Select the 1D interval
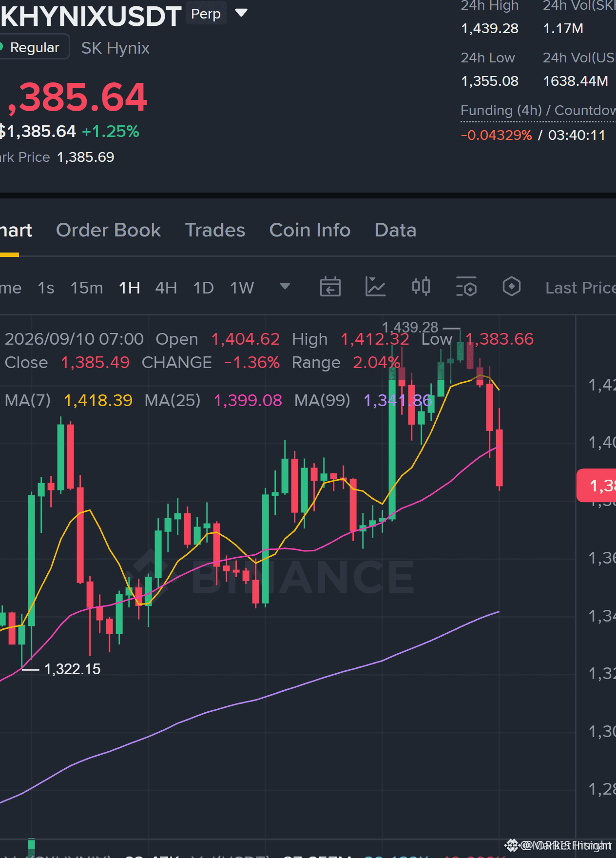 204,288
